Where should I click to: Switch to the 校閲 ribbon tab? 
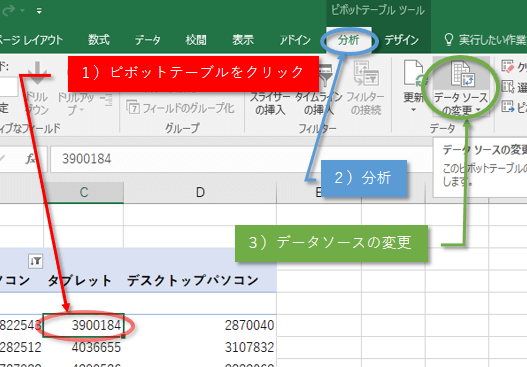point(196,40)
